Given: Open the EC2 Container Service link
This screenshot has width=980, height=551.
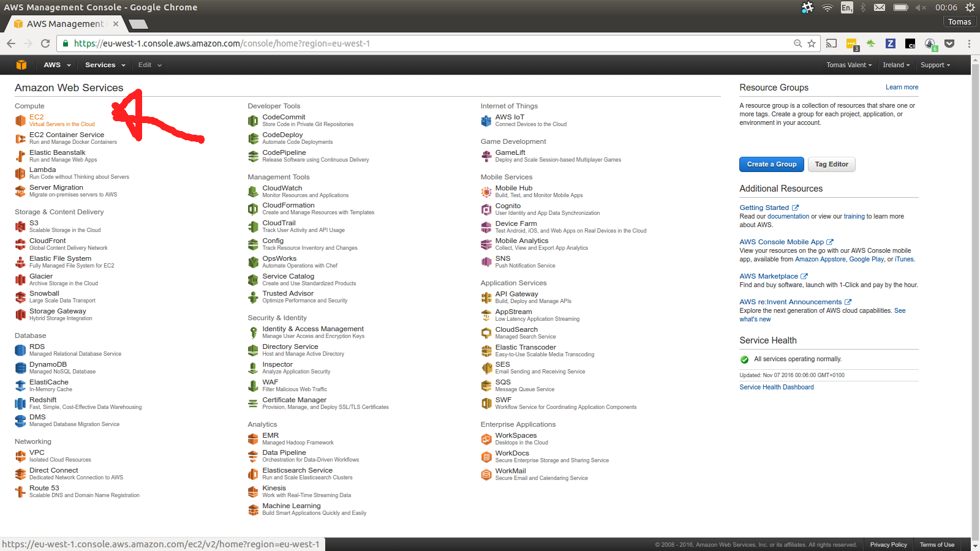Looking at the screenshot, I should [67, 135].
